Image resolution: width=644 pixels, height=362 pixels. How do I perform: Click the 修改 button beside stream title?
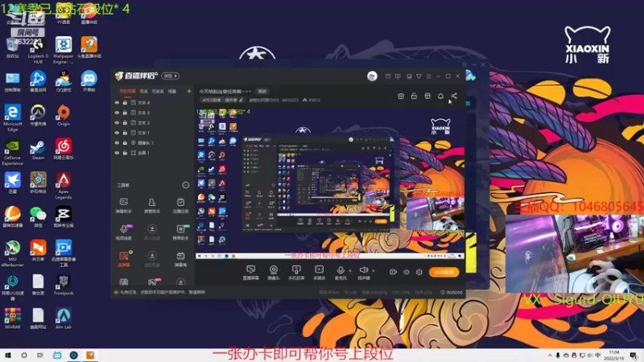point(262,91)
